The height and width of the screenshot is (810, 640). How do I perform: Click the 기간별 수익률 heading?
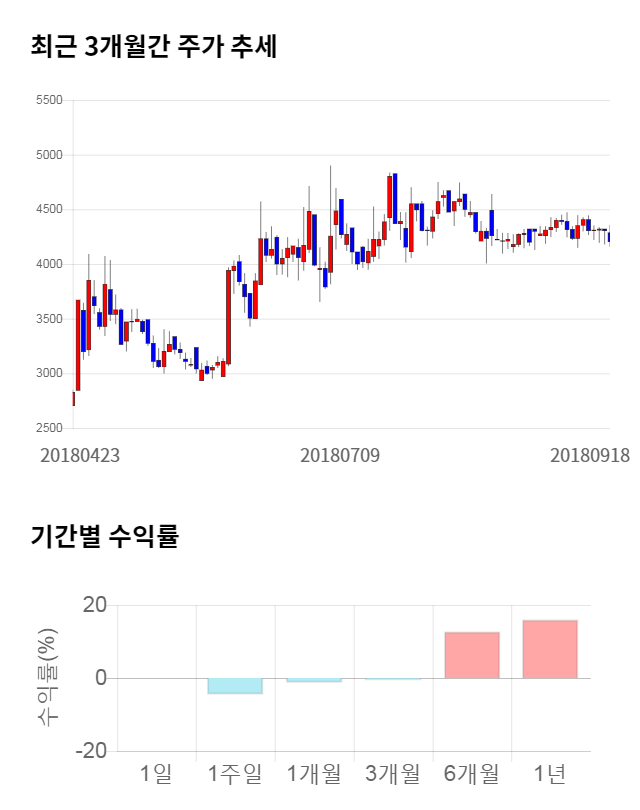click(x=104, y=536)
